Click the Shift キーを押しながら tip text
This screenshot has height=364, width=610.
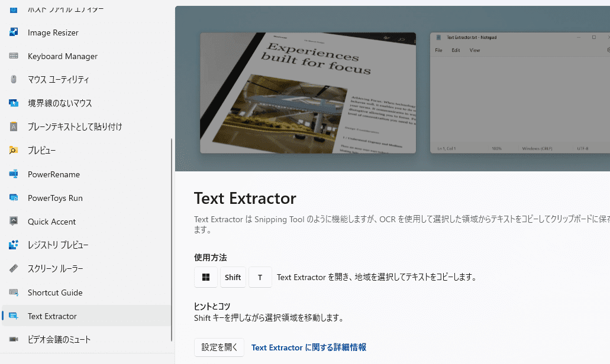(x=270, y=318)
